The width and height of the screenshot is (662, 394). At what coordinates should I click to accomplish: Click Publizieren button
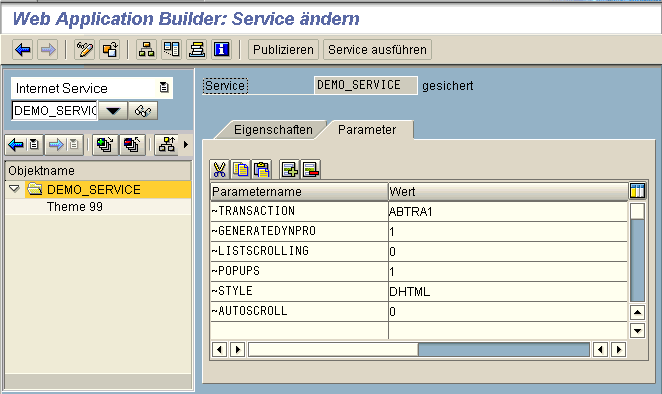point(283,50)
